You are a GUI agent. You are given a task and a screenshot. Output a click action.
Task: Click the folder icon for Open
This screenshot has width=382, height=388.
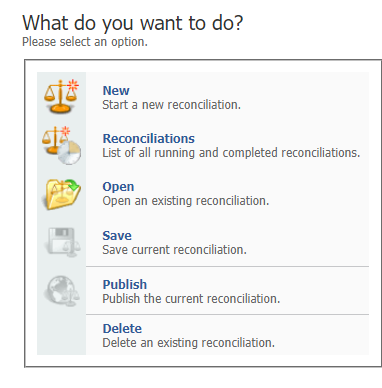(61, 194)
